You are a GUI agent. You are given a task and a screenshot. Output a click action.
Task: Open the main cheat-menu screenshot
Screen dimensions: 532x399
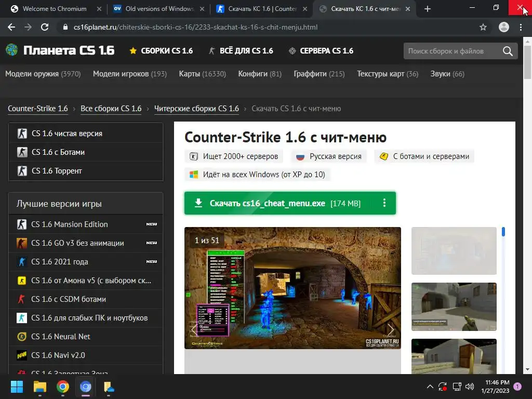pos(292,288)
